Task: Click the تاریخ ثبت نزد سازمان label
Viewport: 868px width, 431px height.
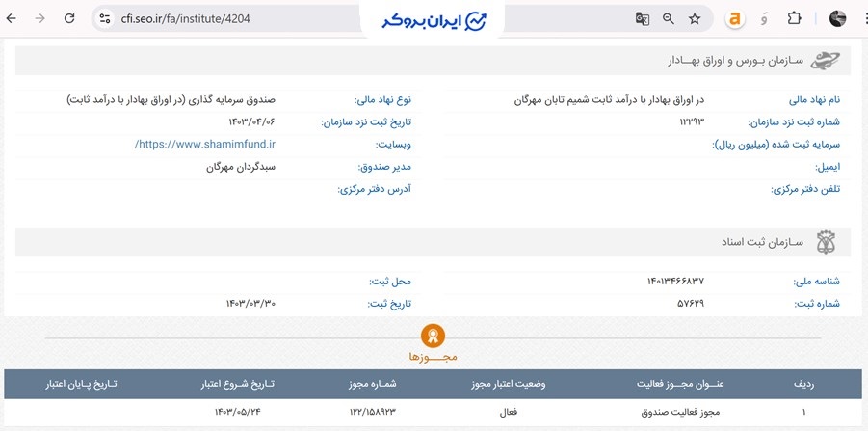Action: click(366, 122)
